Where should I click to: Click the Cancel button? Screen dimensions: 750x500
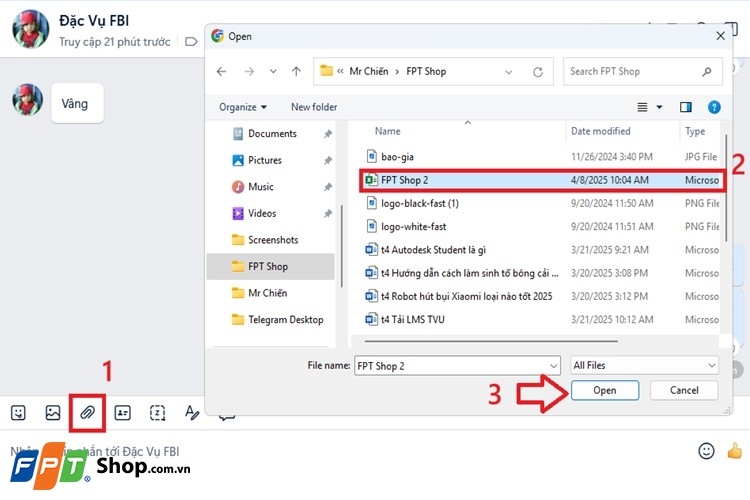pyautogui.click(x=684, y=390)
